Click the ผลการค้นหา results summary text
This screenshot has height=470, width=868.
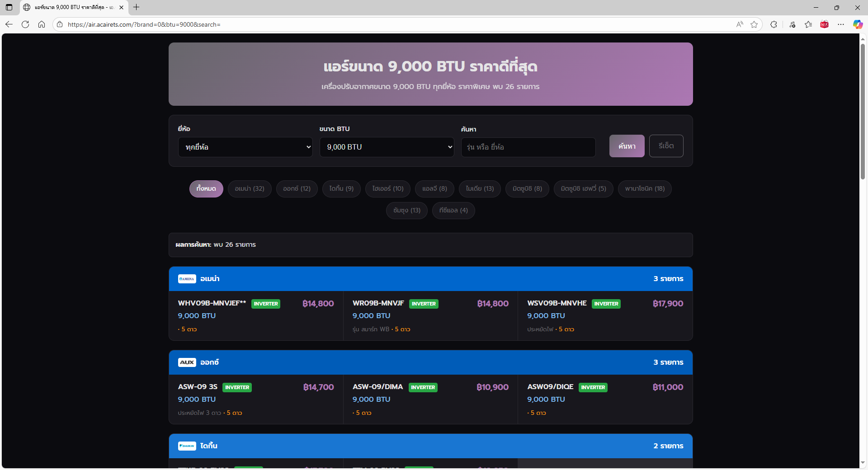click(216, 245)
